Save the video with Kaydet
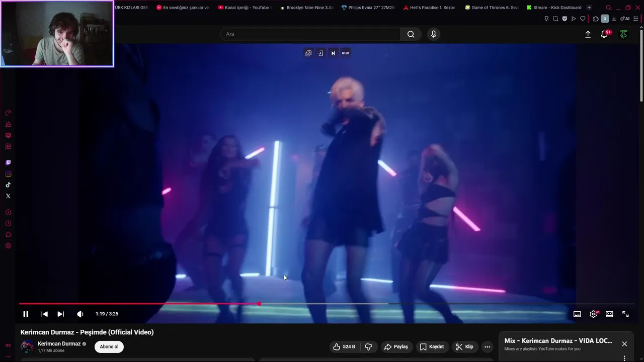This screenshot has height=362, width=644. (432, 346)
